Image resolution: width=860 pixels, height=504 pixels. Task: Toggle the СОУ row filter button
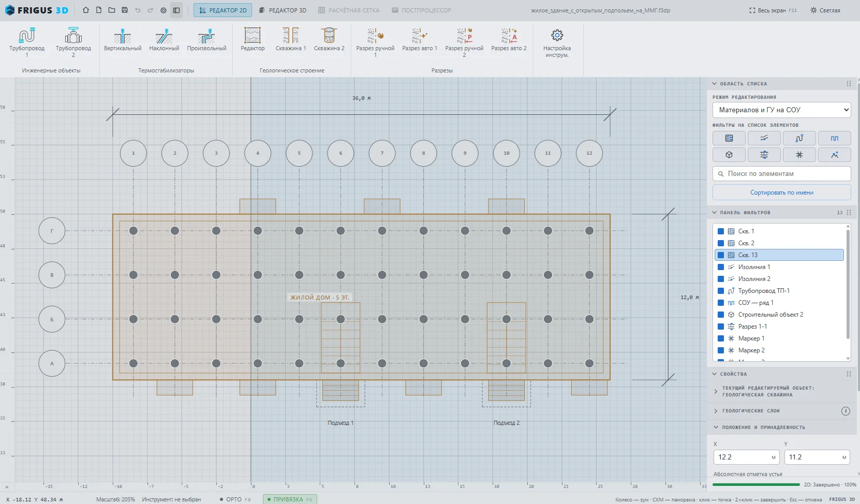(835, 138)
